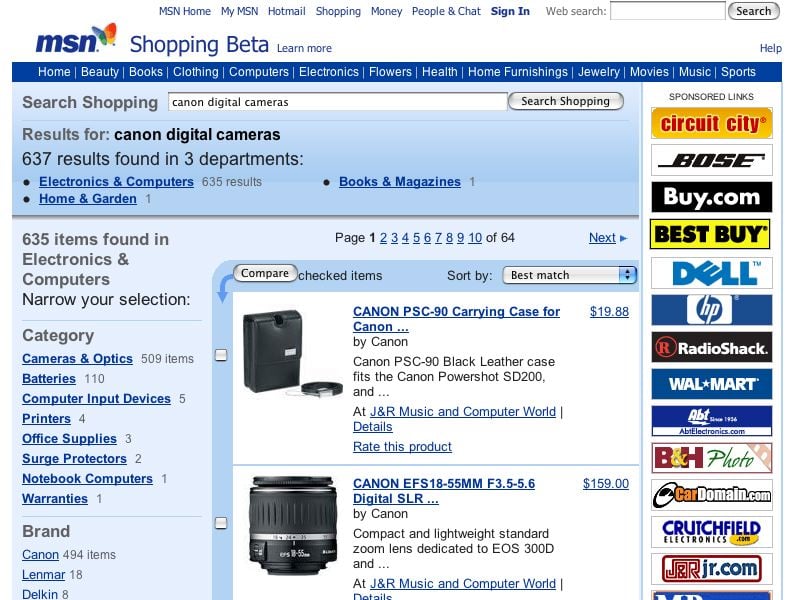Open the Computers department tab
The height and width of the screenshot is (600, 793).
click(x=259, y=72)
